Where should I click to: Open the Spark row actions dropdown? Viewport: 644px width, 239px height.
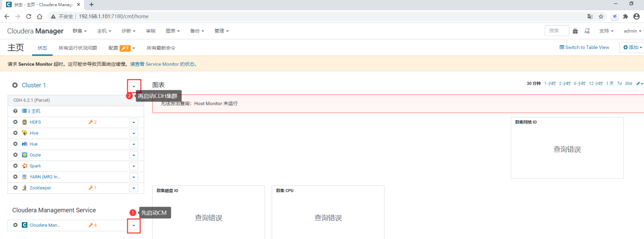click(134, 166)
